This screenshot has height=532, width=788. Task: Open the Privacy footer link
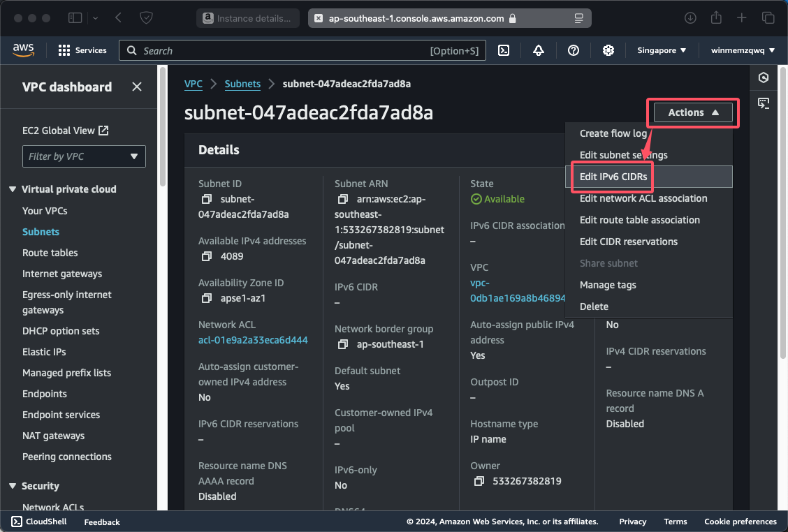coord(633,522)
